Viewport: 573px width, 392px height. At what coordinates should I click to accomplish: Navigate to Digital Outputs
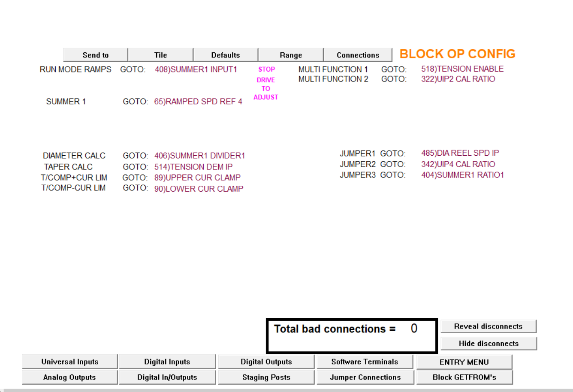click(x=266, y=362)
